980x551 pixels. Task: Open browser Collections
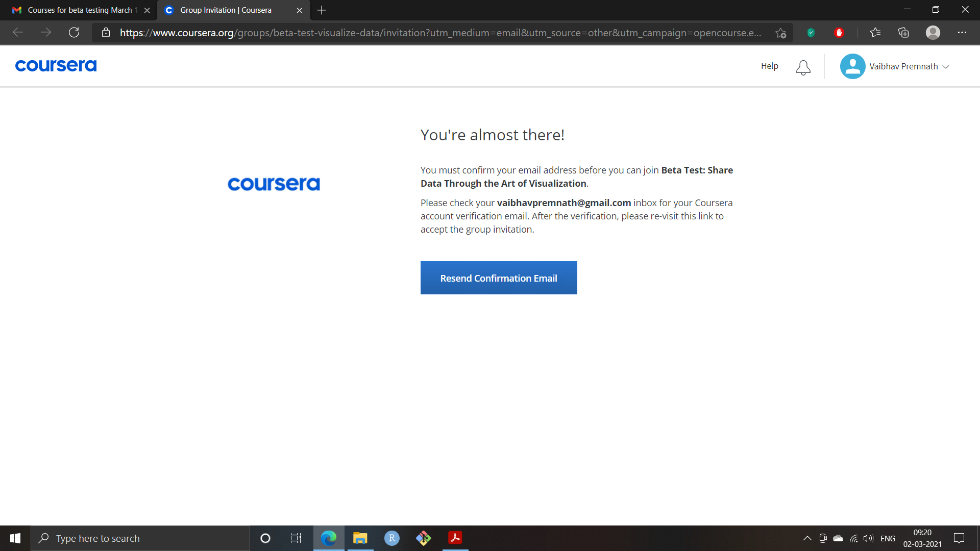903,33
